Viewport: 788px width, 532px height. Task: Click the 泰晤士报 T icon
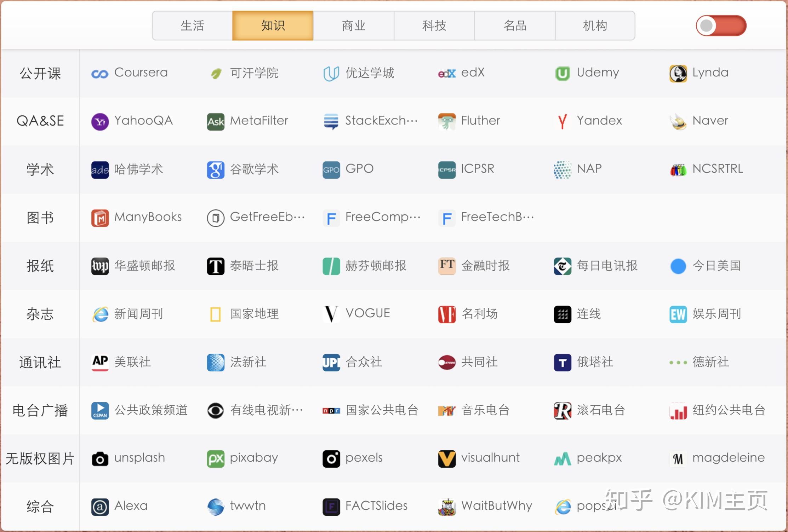[216, 266]
